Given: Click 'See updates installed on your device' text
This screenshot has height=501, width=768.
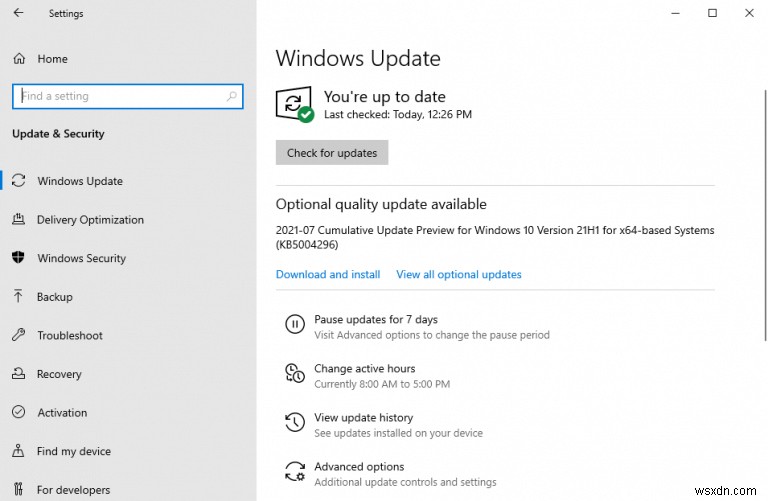Looking at the screenshot, I should pyautogui.click(x=398, y=433).
